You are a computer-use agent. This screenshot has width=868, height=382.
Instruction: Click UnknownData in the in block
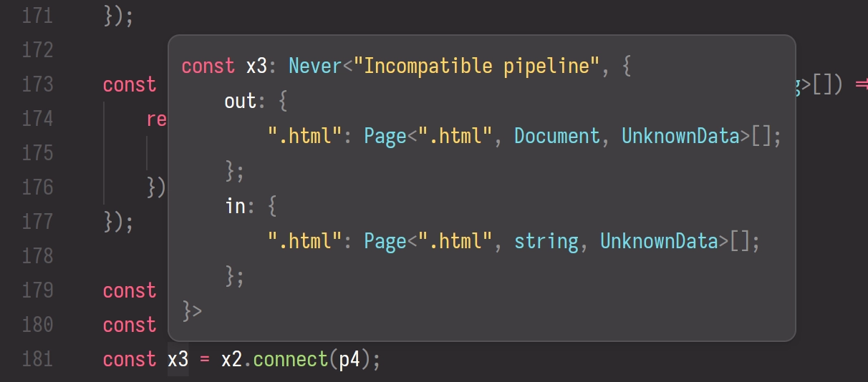tap(659, 241)
